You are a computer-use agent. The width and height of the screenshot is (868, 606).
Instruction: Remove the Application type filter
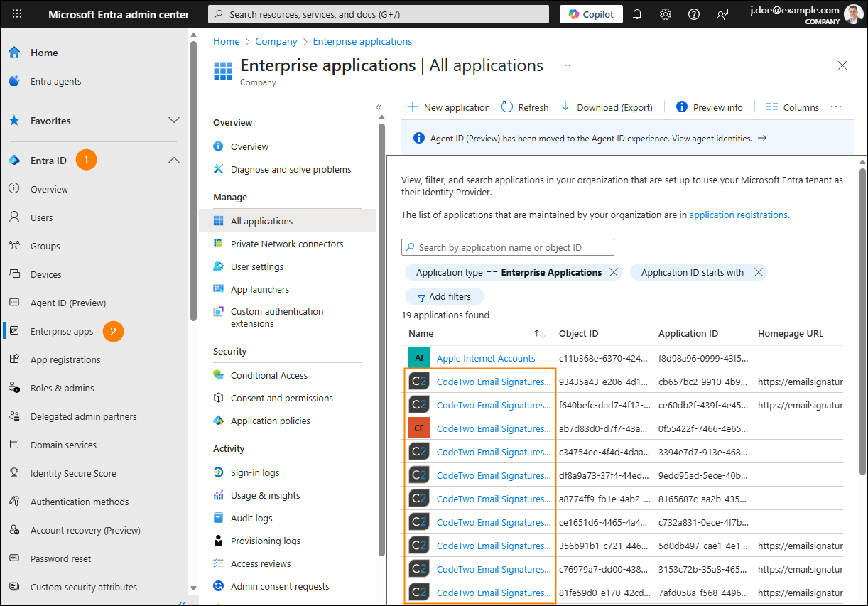point(614,272)
